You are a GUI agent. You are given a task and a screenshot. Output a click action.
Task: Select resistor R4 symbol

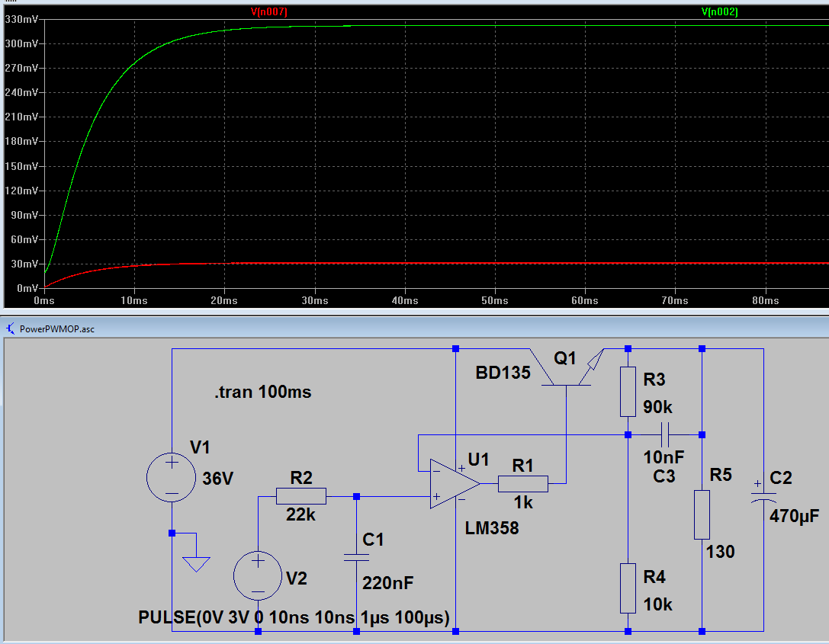[628, 588]
